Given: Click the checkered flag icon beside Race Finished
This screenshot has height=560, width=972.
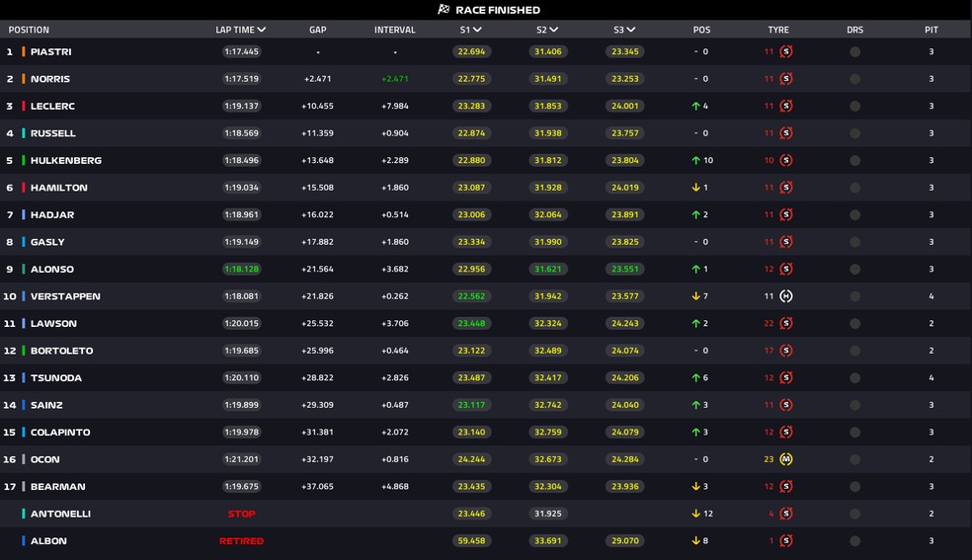Looking at the screenshot, I should click(x=444, y=9).
